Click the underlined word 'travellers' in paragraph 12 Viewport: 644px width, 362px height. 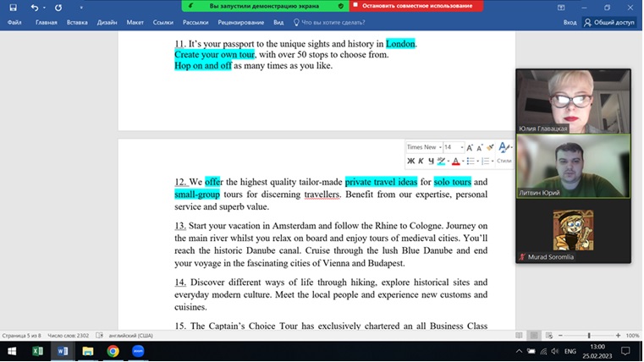(x=322, y=195)
